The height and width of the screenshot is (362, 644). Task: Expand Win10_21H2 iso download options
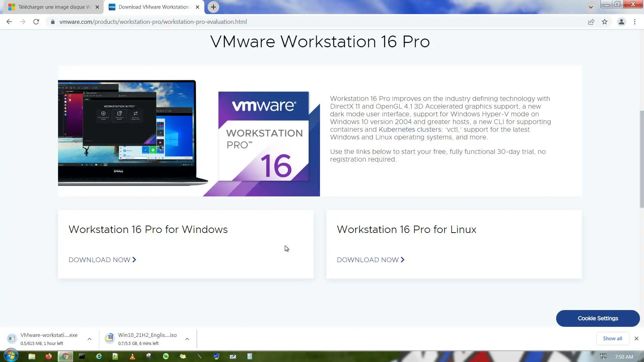tap(187, 339)
